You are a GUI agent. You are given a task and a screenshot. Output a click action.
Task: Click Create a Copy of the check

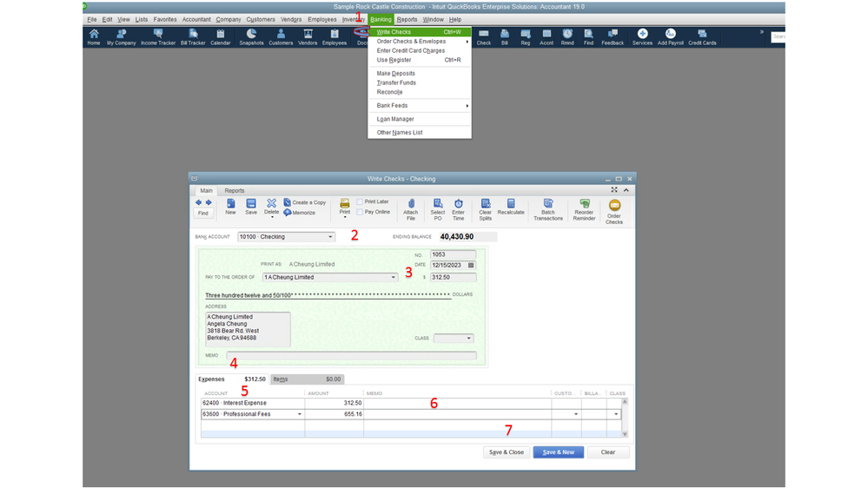pyautogui.click(x=304, y=202)
